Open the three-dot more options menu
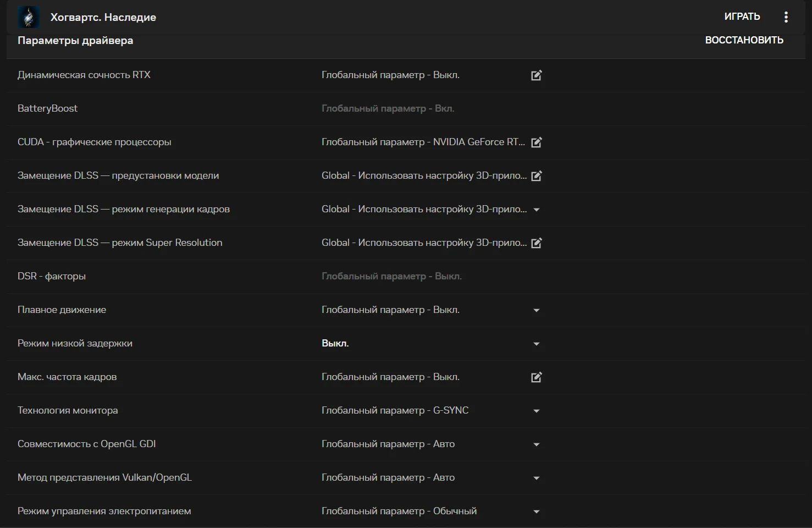812x528 pixels. click(786, 17)
